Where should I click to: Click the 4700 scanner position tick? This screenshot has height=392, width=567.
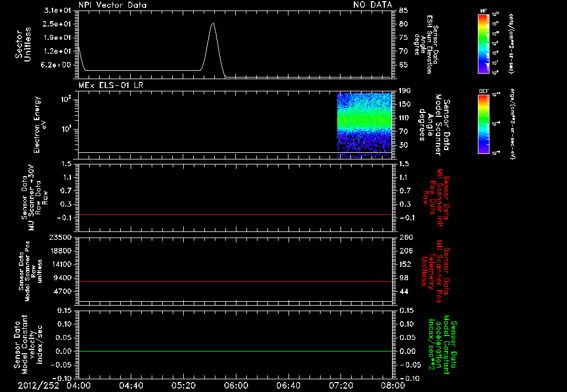pyautogui.click(x=62, y=291)
